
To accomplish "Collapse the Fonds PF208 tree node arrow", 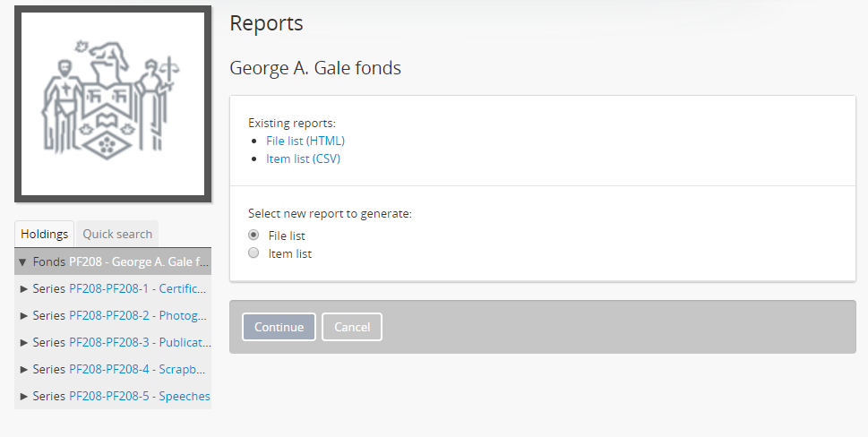I will (22, 262).
